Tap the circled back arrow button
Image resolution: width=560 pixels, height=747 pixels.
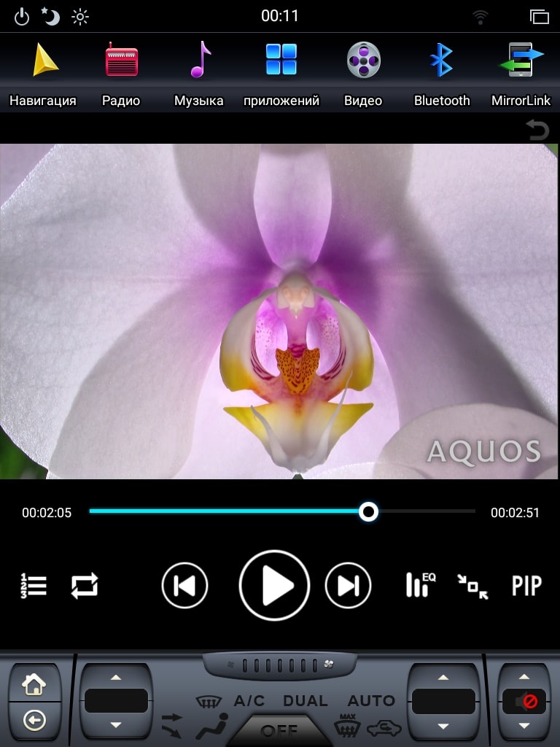click(34, 721)
